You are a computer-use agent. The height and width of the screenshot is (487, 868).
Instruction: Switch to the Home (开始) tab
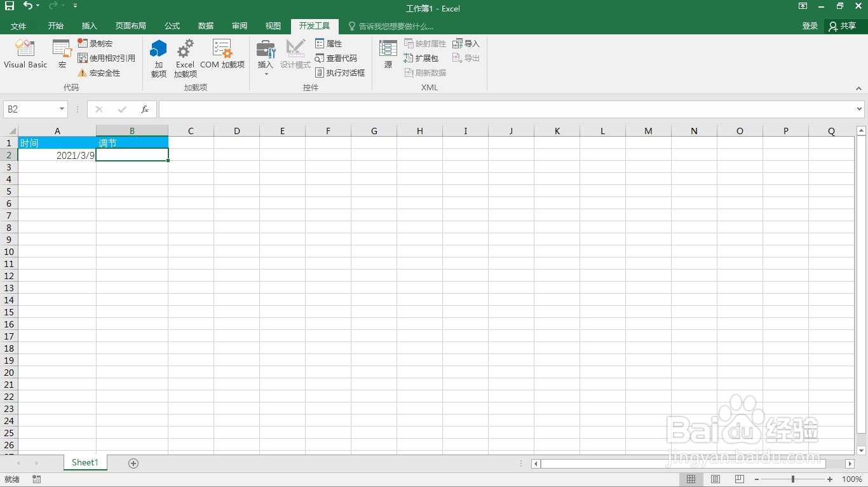56,26
